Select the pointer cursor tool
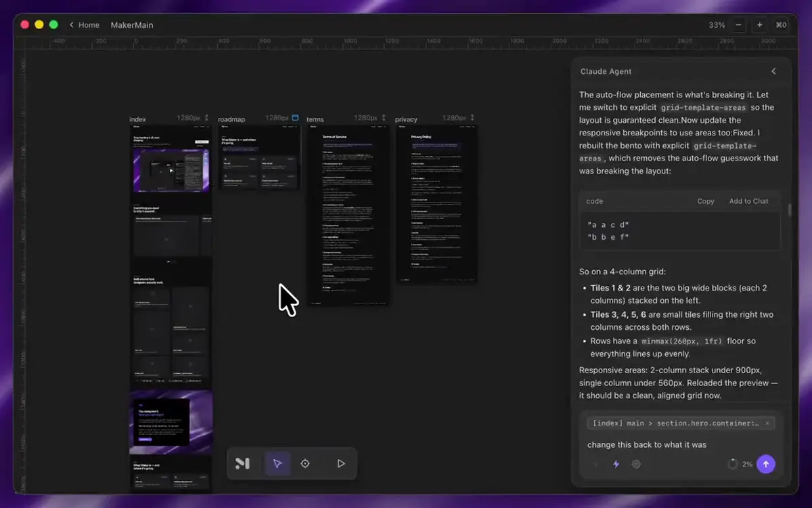This screenshot has height=508, width=812. 277,464
